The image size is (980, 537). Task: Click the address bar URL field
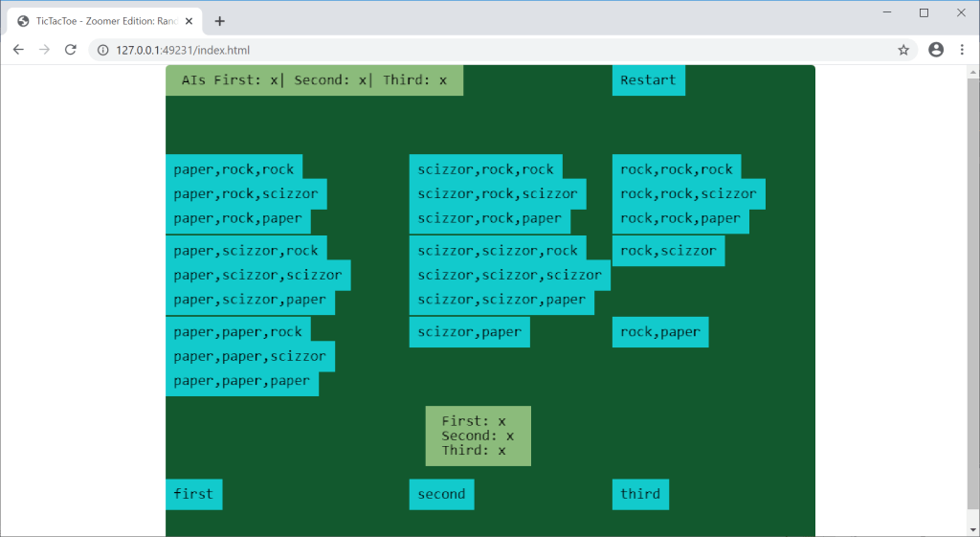(x=479, y=50)
